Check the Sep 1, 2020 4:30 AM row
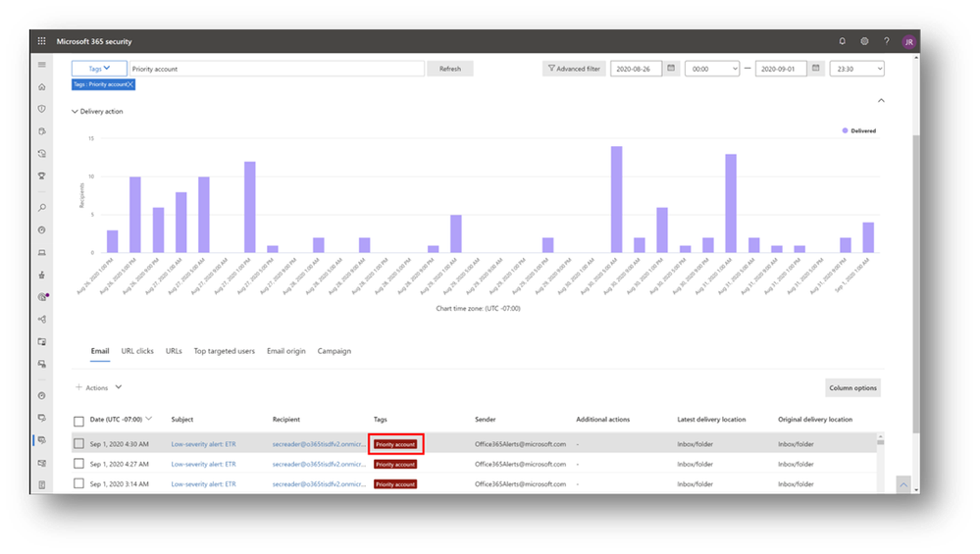The height and width of the screenshot is (554, 980). click(x=78, y=443)
